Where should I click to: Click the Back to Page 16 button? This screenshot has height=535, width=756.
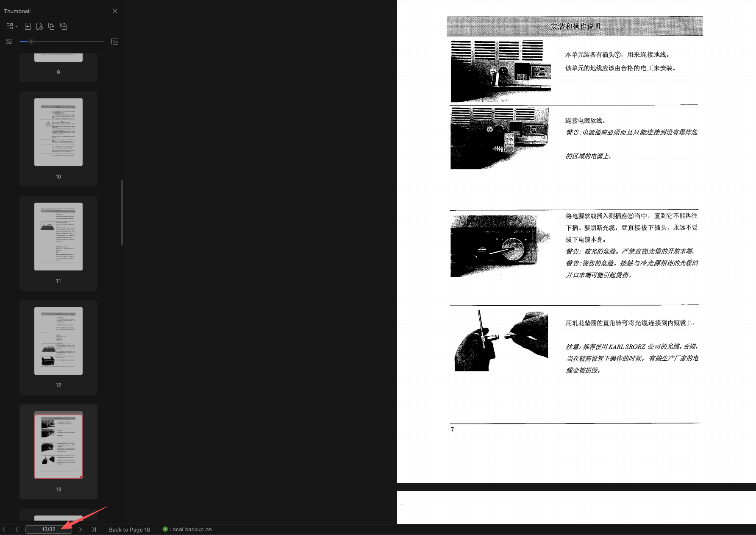pyautogui.click(x=129, y=529)
